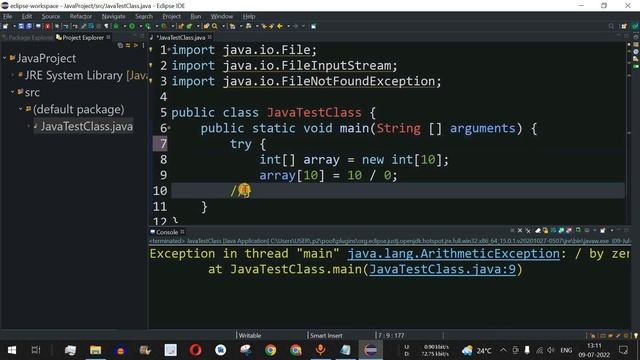
Task: Click the Writable status bar field
Action: pos(250,336)
